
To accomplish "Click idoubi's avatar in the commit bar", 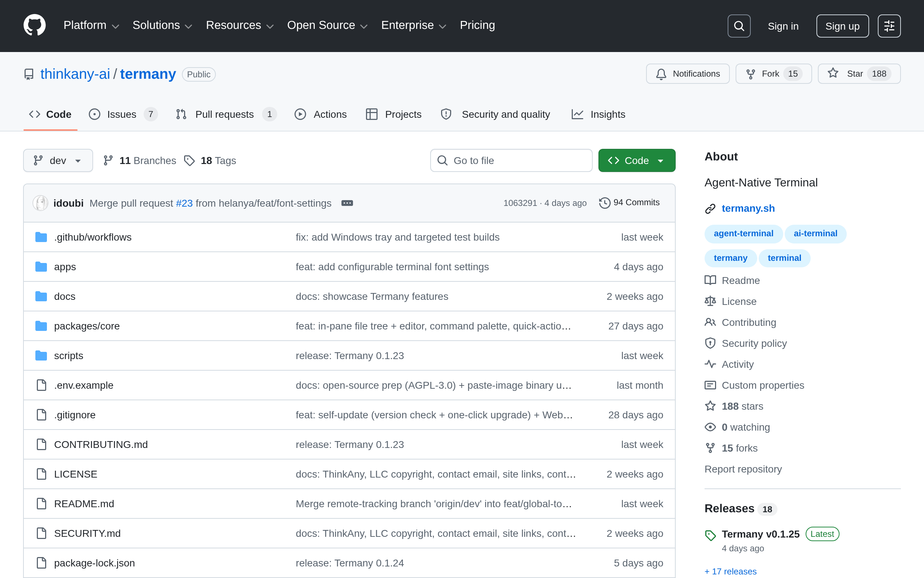I will pos(40,203).
